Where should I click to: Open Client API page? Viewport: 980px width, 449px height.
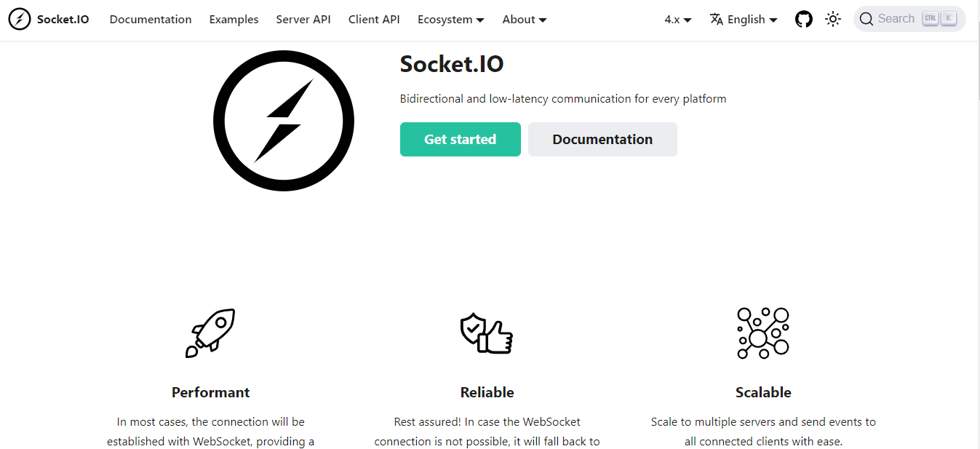point(374,20)
